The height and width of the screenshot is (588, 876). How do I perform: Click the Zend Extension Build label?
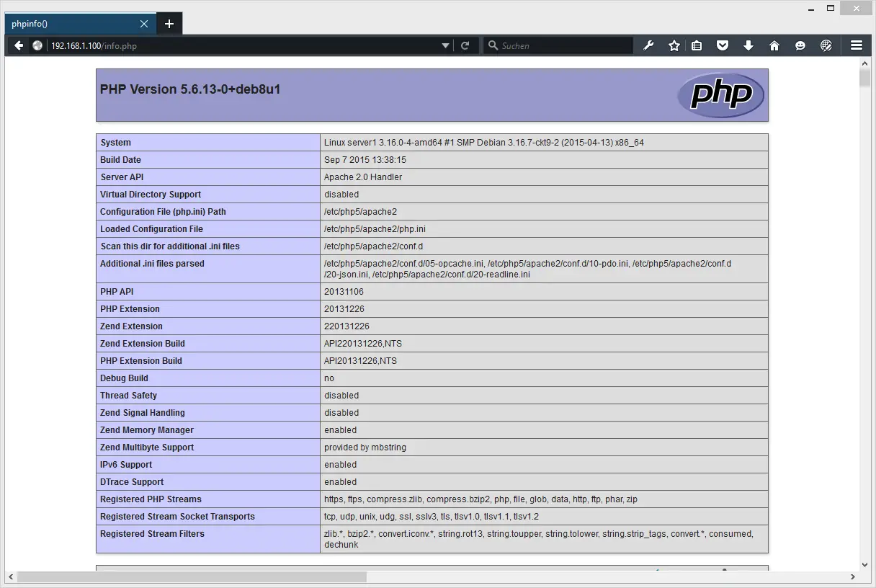143,344
